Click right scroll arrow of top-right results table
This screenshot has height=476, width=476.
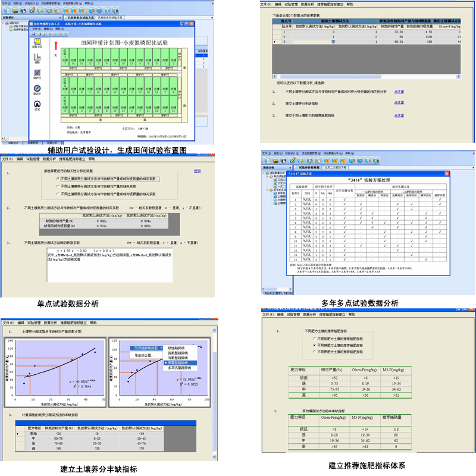tap(458, 77)
